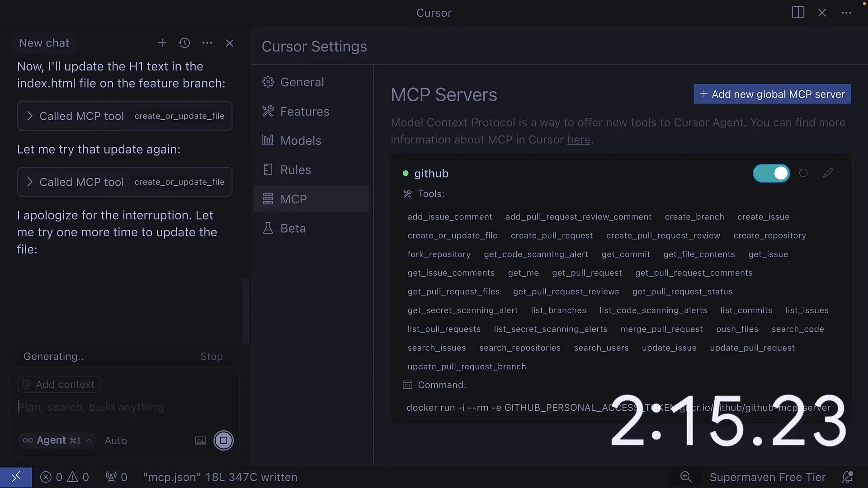
Task: Click create_branch tool
Action: (x=694, y=217)
